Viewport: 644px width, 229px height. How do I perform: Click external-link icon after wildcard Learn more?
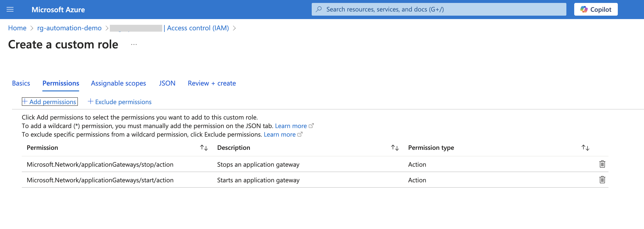[311, 126]
